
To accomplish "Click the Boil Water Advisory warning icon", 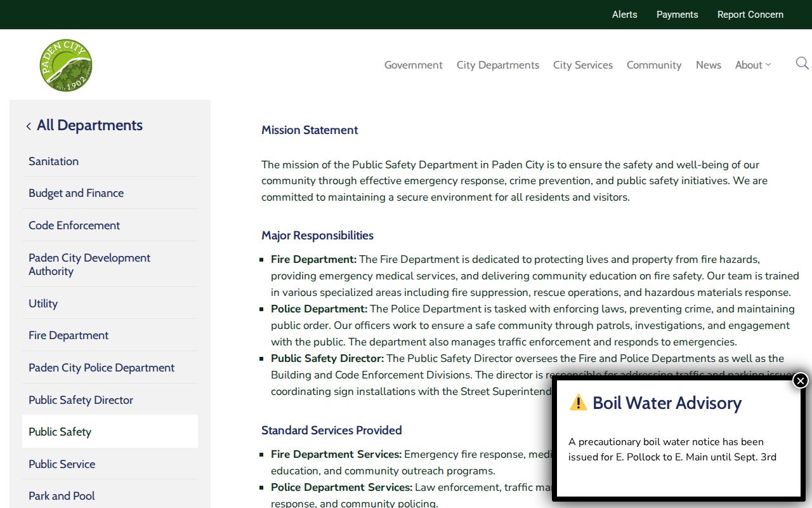I will pyautogui.click(x=578, y=402).
